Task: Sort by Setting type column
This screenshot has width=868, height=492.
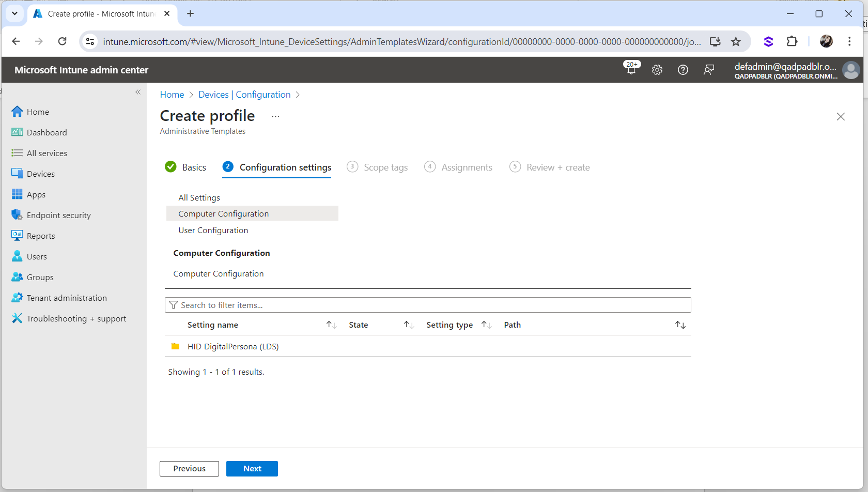Action: click(x=486, y=325)
